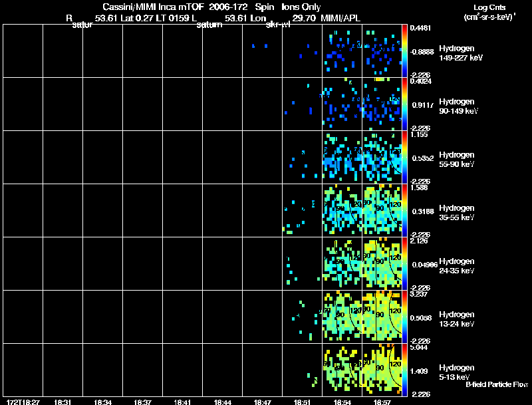
Task: Click the '0.3188' color scale value
Action: click(423, 211)
